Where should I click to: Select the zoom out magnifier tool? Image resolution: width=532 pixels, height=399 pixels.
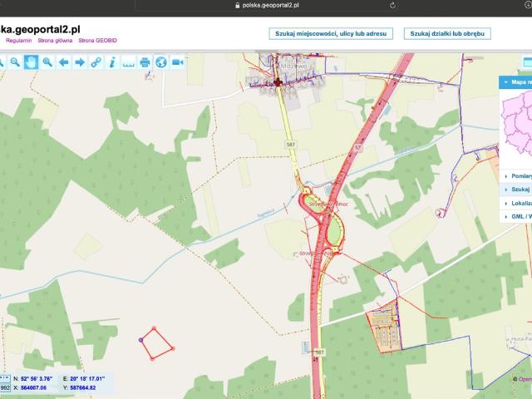14,62
